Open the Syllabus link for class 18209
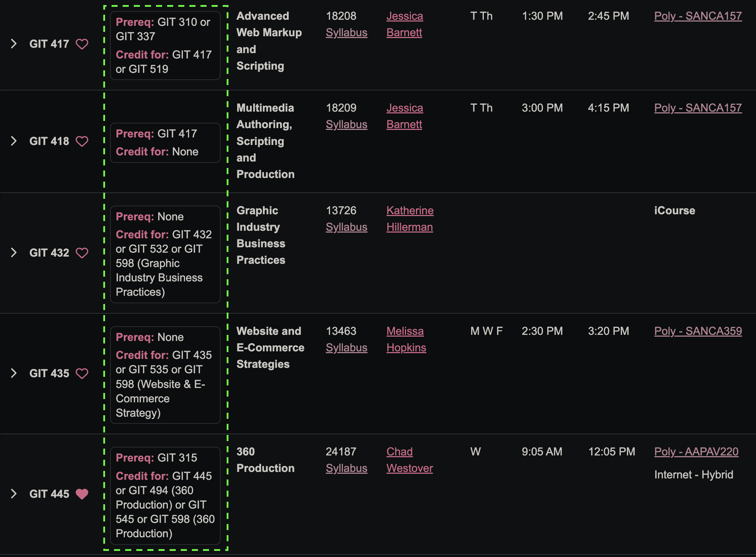 (x=346, y=125)
